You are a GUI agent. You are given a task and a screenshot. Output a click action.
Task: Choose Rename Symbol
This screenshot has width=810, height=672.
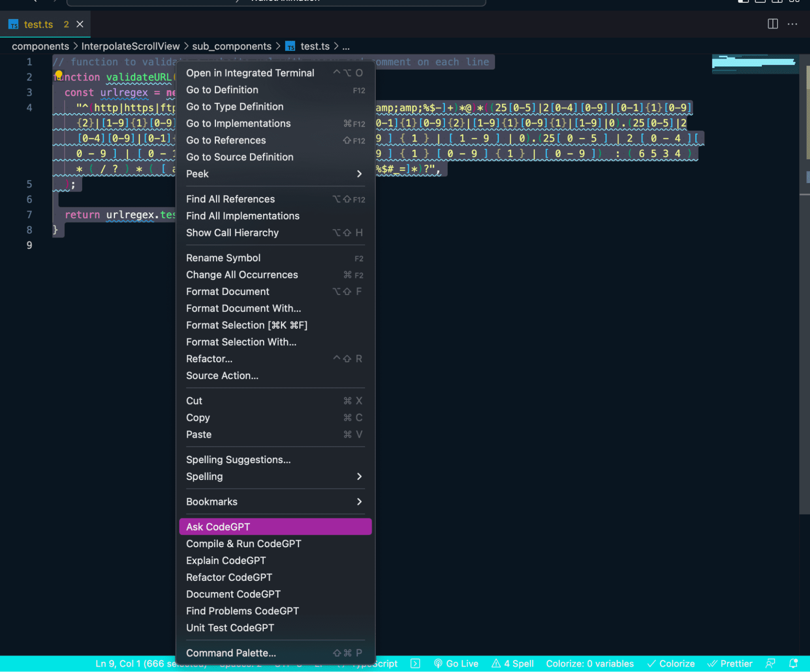point(275,258)
